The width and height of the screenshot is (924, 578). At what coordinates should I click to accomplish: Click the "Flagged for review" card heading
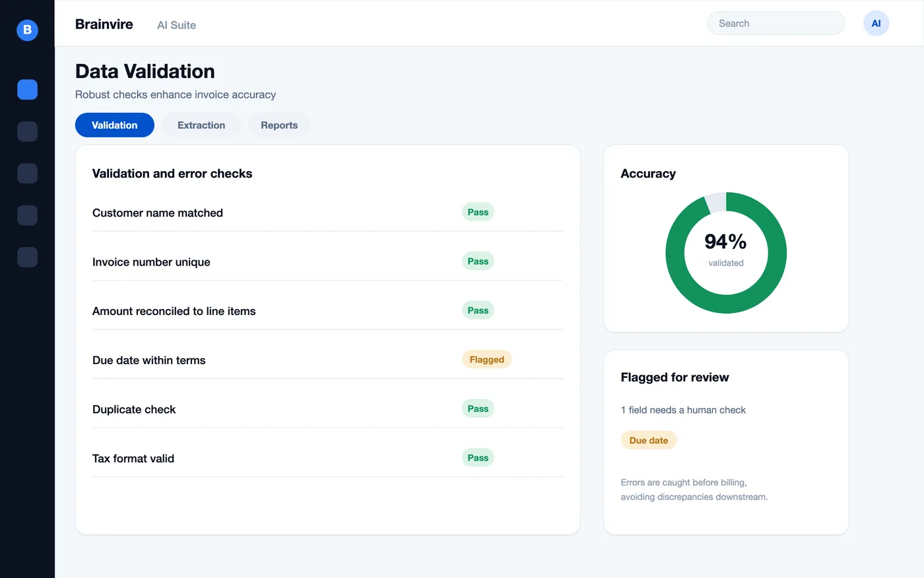pos(675,377)
